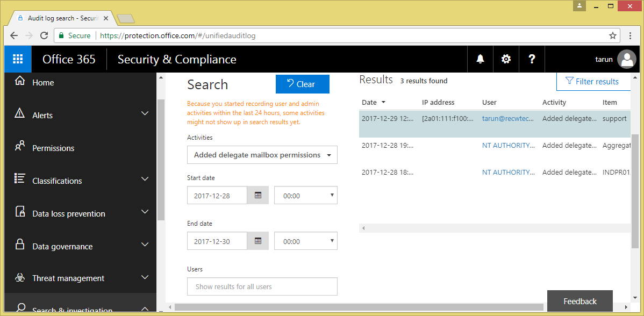Expand the Alerts section chevron
The width and height of the screenshot is (644, 316).
coord(145,113)
